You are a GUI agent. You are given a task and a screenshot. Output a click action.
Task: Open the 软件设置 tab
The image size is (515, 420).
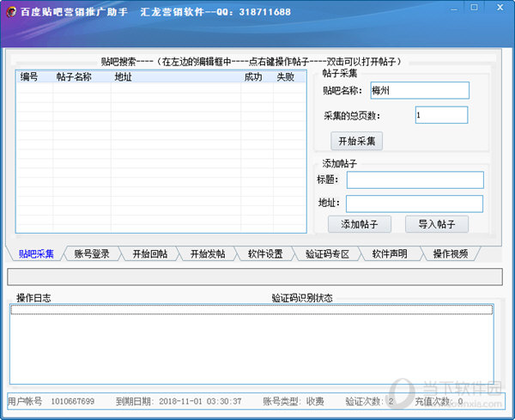point(265,253)
